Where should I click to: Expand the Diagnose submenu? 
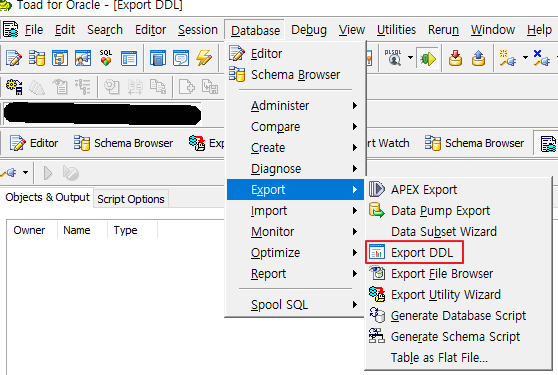pyautogui.click(x=295, y=169)
